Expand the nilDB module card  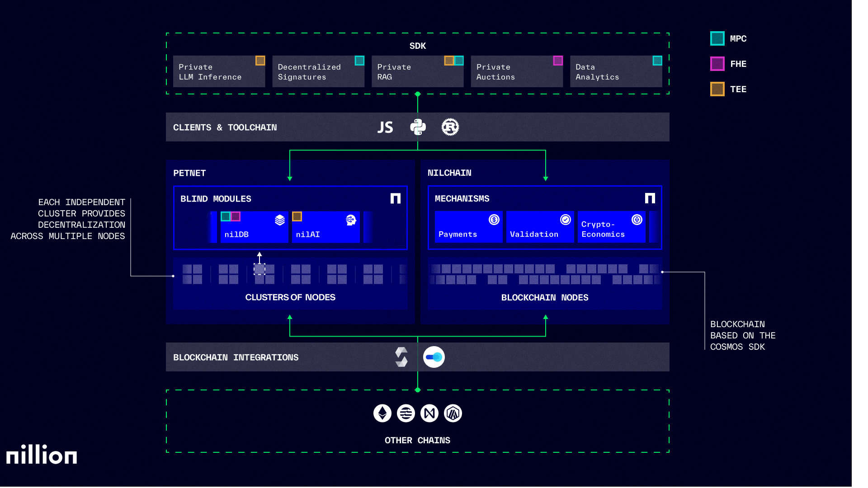[x=254, y=227]
